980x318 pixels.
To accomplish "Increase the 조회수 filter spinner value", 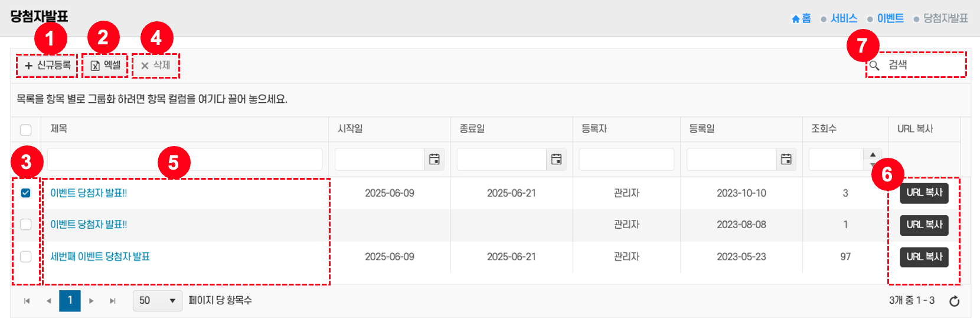I will coord(873,155).
